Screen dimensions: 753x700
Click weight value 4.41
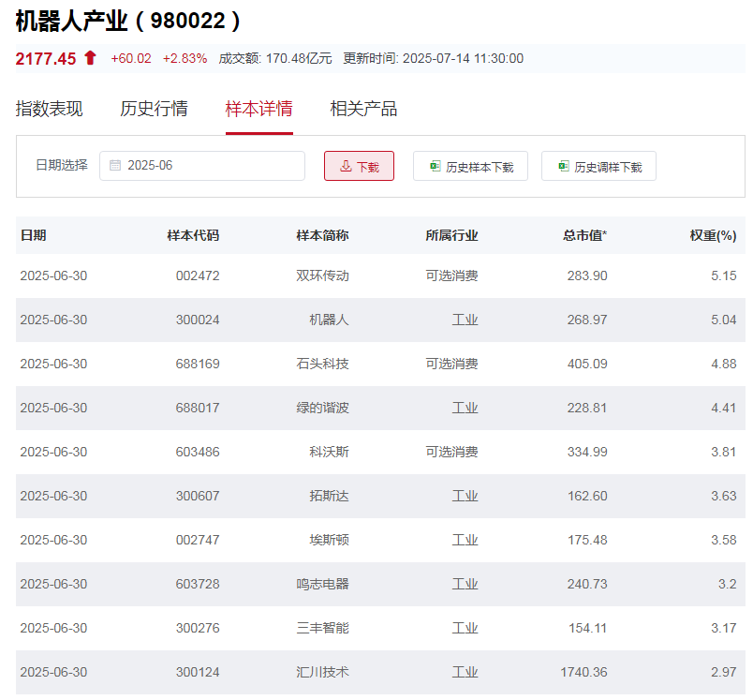click(x=724, y=408)
